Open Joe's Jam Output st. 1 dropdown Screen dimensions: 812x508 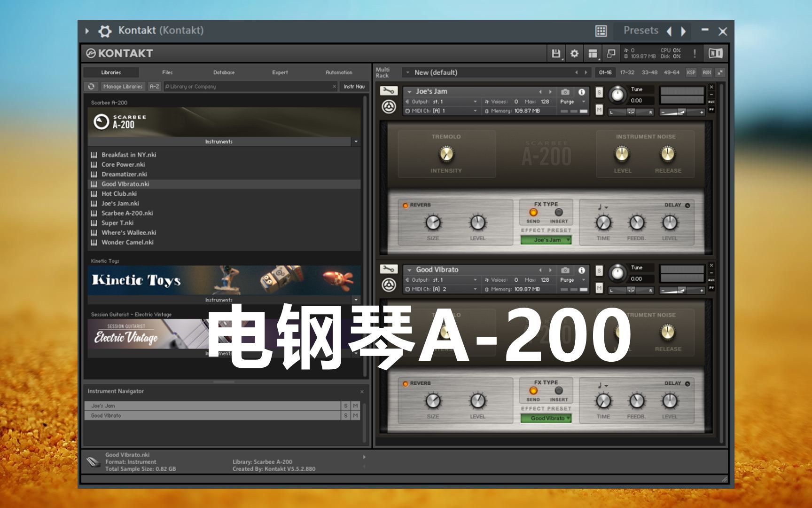tap(441, 102)
